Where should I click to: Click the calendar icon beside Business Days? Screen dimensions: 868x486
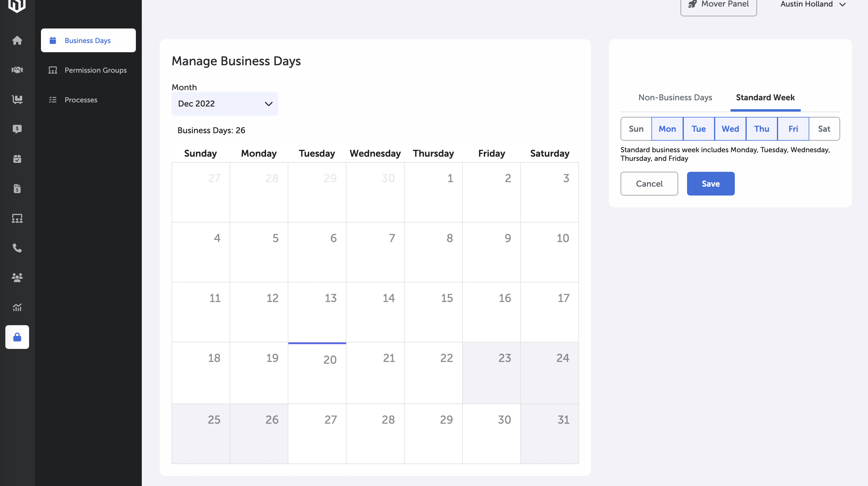[53, 40]
